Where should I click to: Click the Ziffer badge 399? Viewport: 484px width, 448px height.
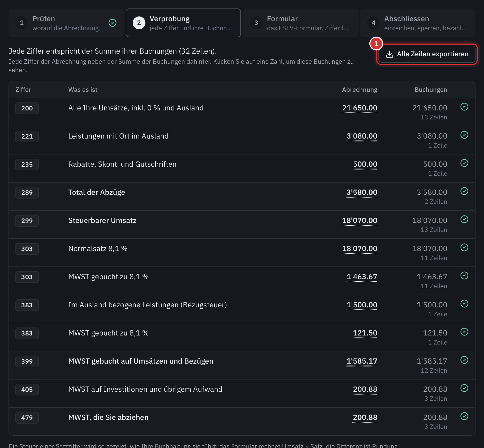pyautogui.click(x=27, y=361)
